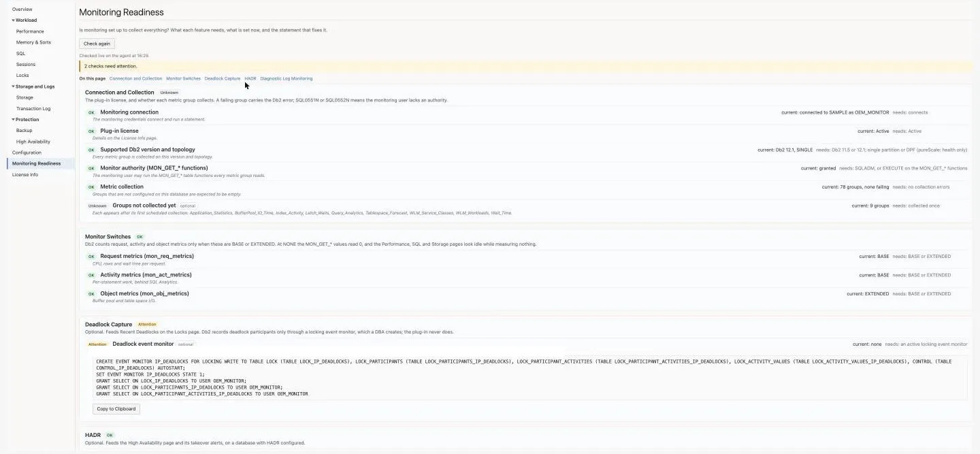Open the Overview page in sidebar
The image size is (980, 454).
[22, 9]
